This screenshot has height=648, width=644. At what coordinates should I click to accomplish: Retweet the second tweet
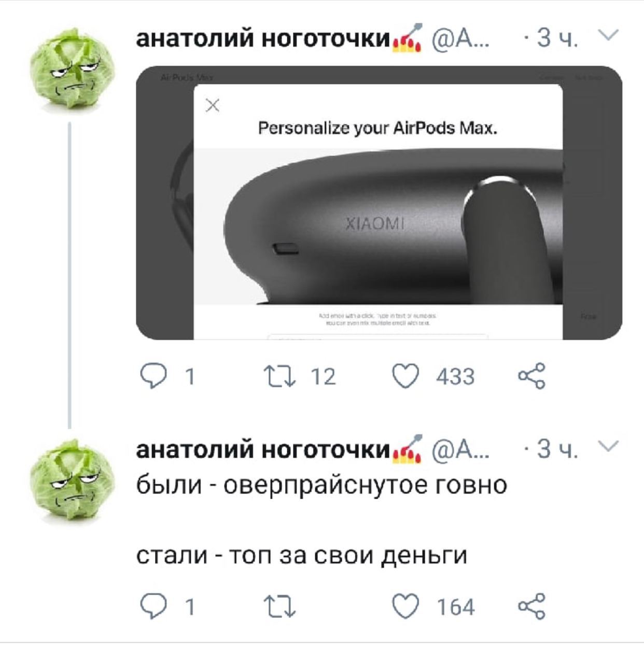pos(279,606)
